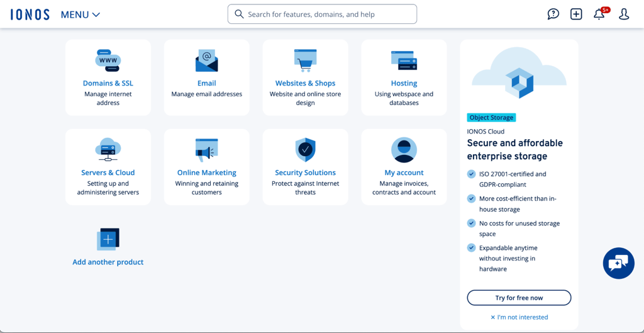Click the Secure and affordable enterprise storage heading
644x333 pixels.
pos(515,150)
